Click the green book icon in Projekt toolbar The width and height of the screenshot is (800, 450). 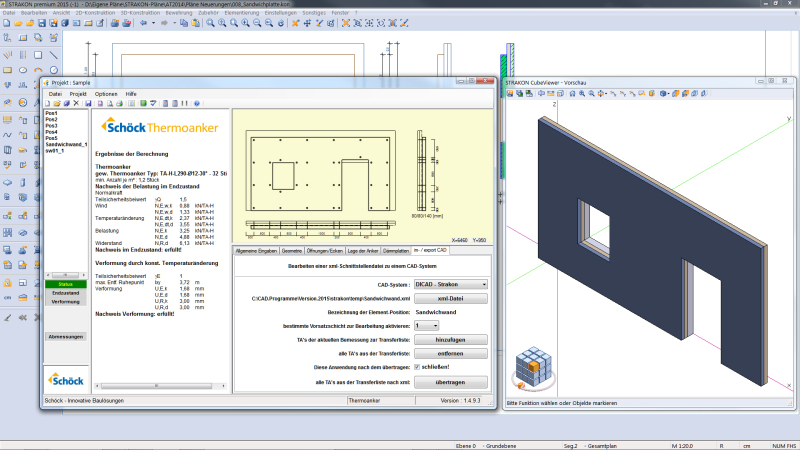[143, 104]
